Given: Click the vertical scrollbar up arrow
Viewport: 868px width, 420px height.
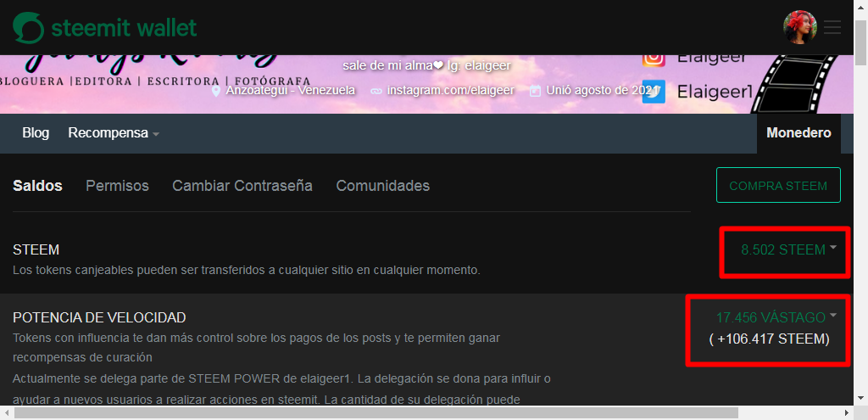Looking at the screenshot, I should (x=861, y=7).
